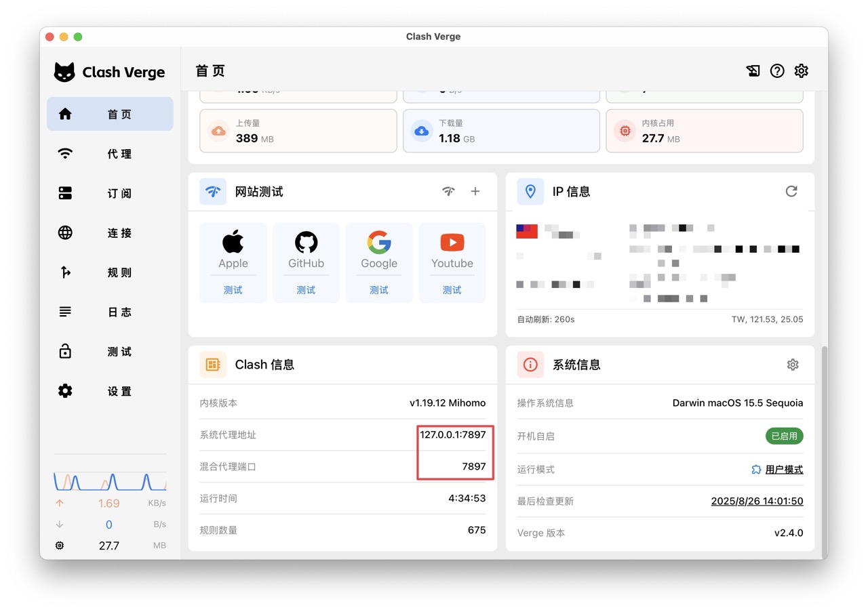Refresh the IP 信息 card
This screenshot has height=612, width=868.
tap(791, 191)
